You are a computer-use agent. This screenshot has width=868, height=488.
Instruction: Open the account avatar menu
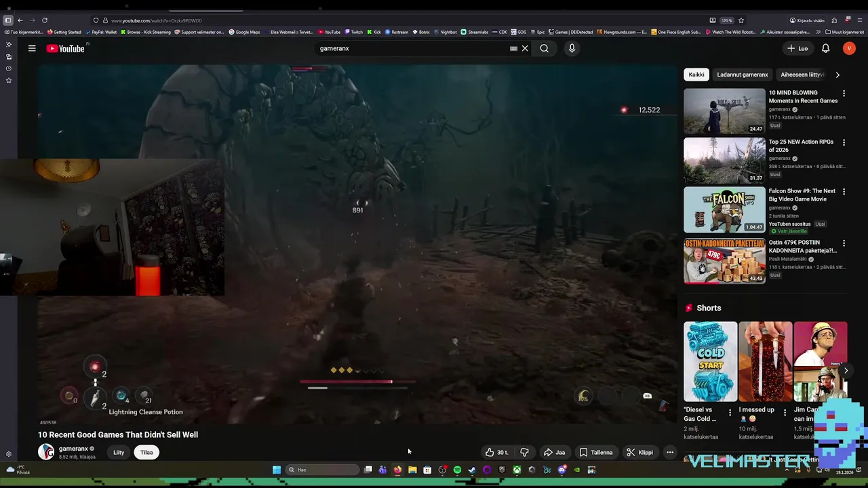click(849, 48)
